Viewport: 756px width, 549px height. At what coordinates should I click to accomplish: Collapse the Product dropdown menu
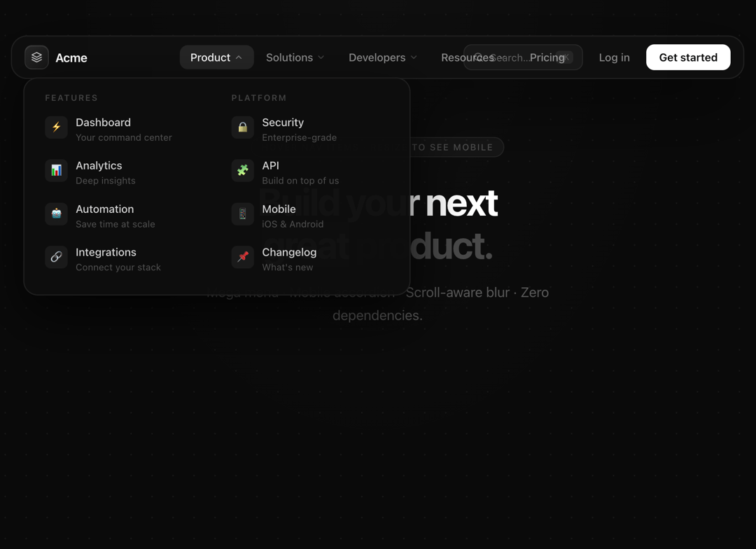[x=216, y=57]
